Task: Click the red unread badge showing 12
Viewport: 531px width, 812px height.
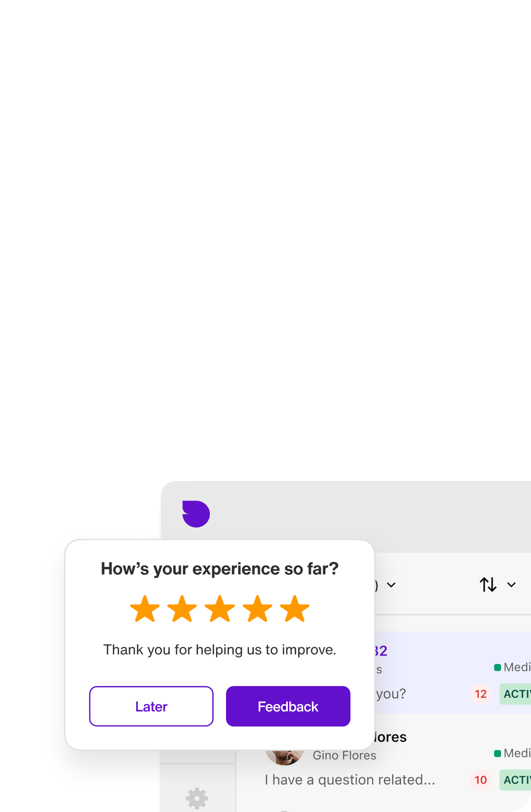Action: pos(480,694)
